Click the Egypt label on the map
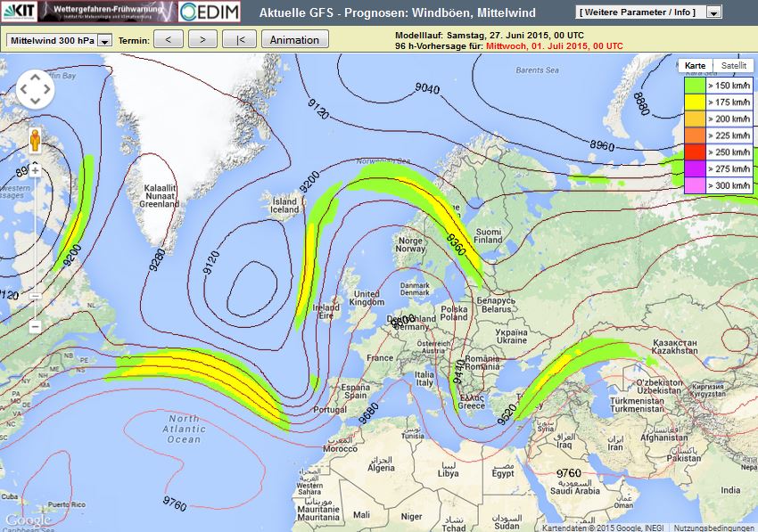 tap(503, 470)
